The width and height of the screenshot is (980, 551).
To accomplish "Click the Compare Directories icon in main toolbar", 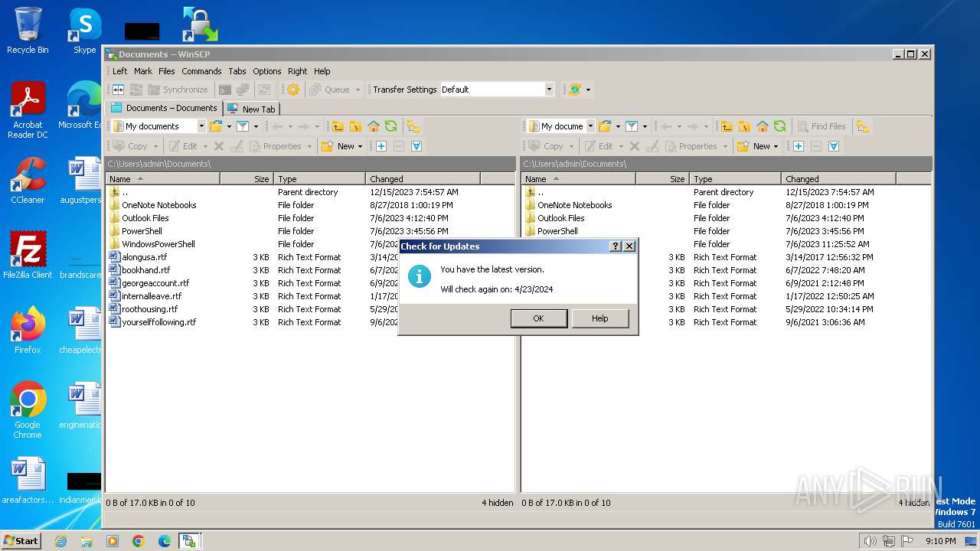I will coord(119,90).
